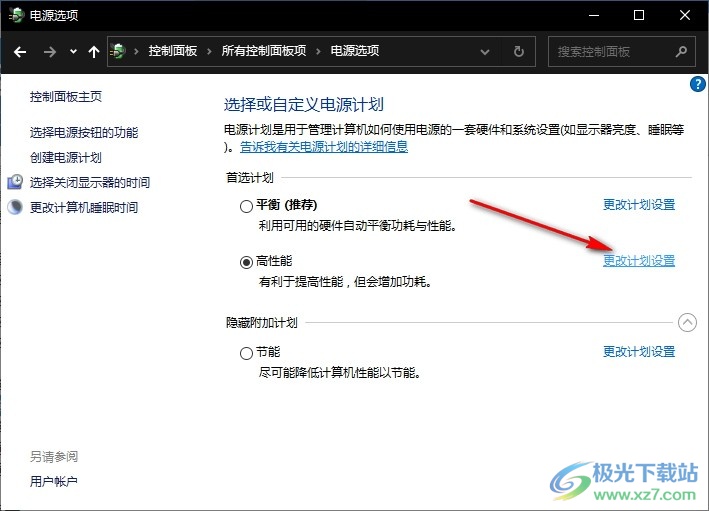Open the address bar history dropdown
Viewport: 709px width, 511px height.
click(485, 52)
